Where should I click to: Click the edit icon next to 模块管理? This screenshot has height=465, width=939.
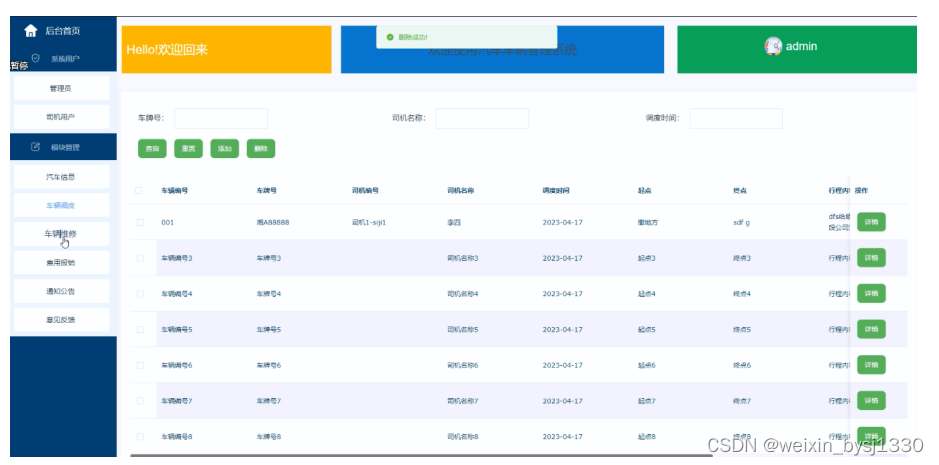[x=35, y=147]
